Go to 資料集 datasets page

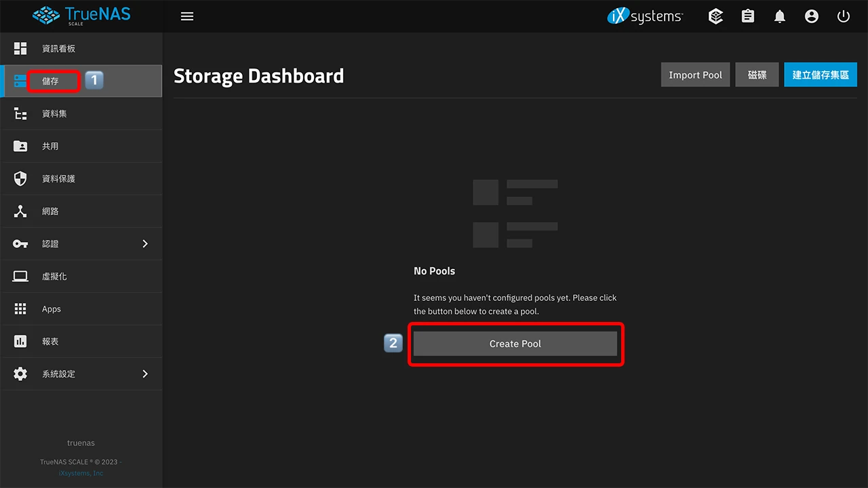54,114
